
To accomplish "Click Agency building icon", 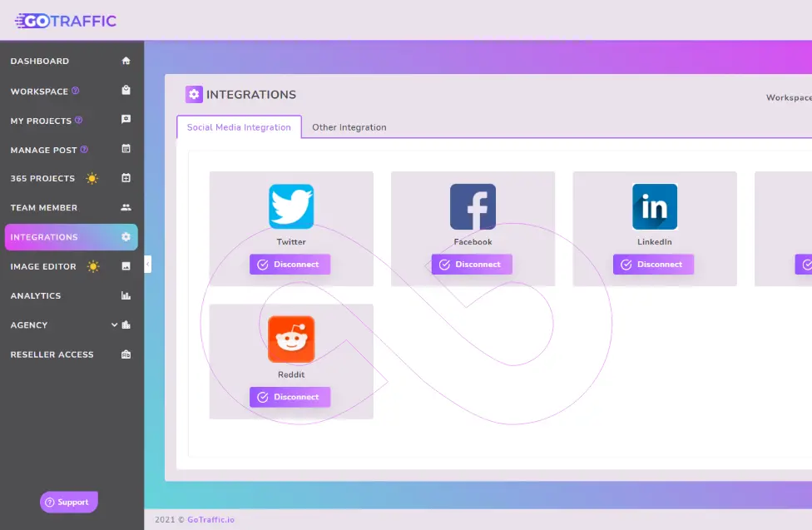I will click(x=126, y=324).
